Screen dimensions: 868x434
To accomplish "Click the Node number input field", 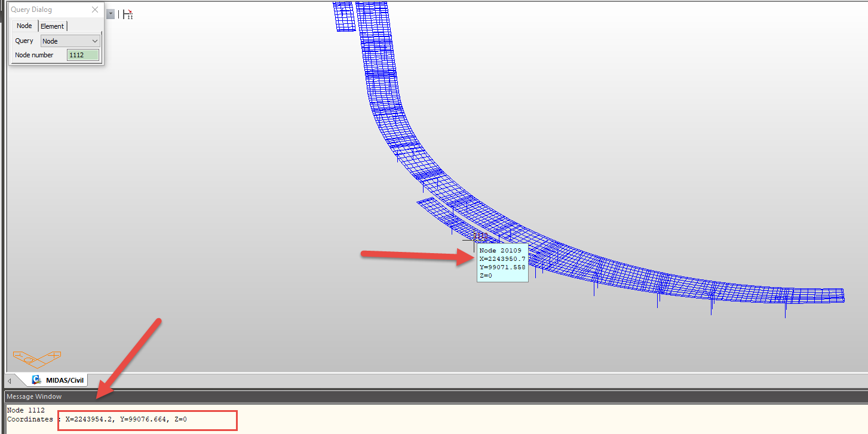I will 83,55.
